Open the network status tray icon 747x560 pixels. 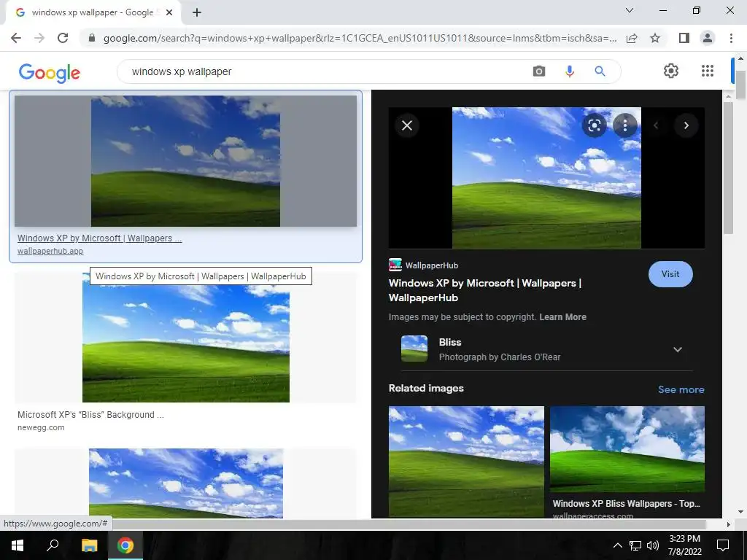point(635,545)
